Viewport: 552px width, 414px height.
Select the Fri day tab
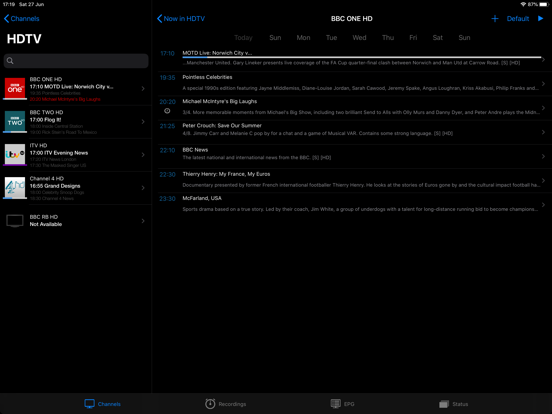[x=413, y=38]
